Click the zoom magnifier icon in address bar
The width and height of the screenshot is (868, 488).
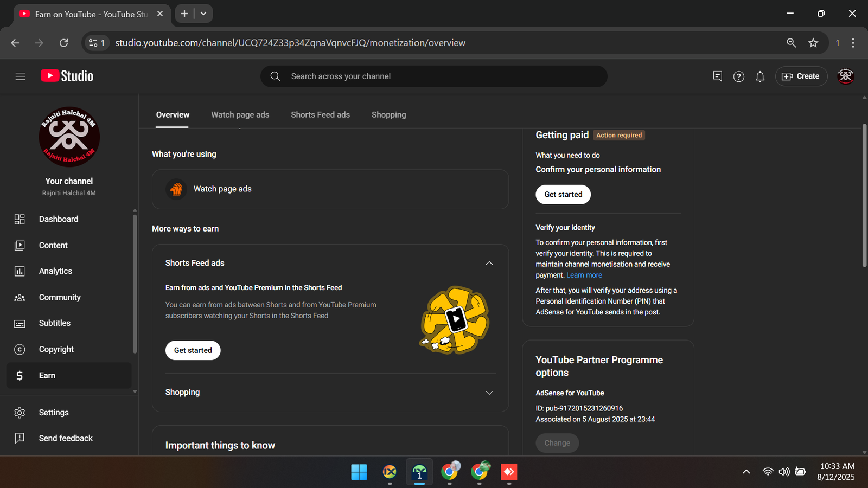tap(792, 43)
